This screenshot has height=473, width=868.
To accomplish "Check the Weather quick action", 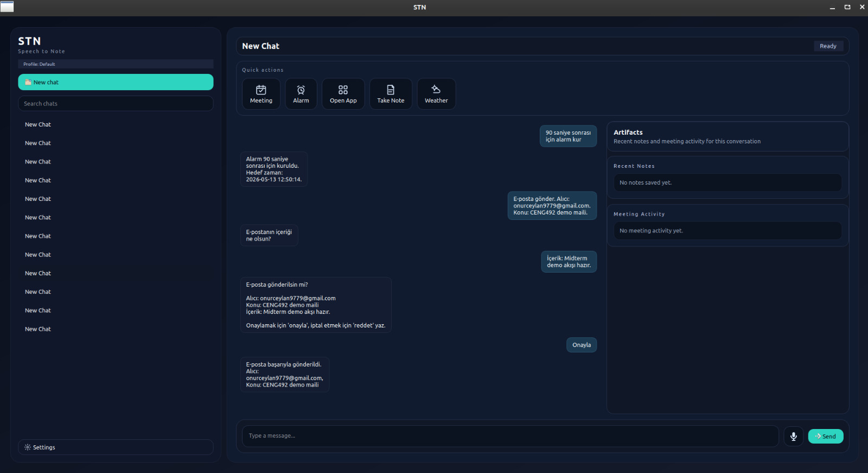I will 436,94.
